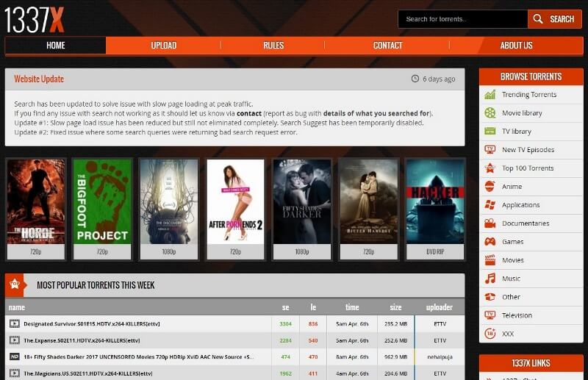Click the video icon beside Designated Survivor torrent
This screenshot has height=380, width=588.
pos(14,323)
